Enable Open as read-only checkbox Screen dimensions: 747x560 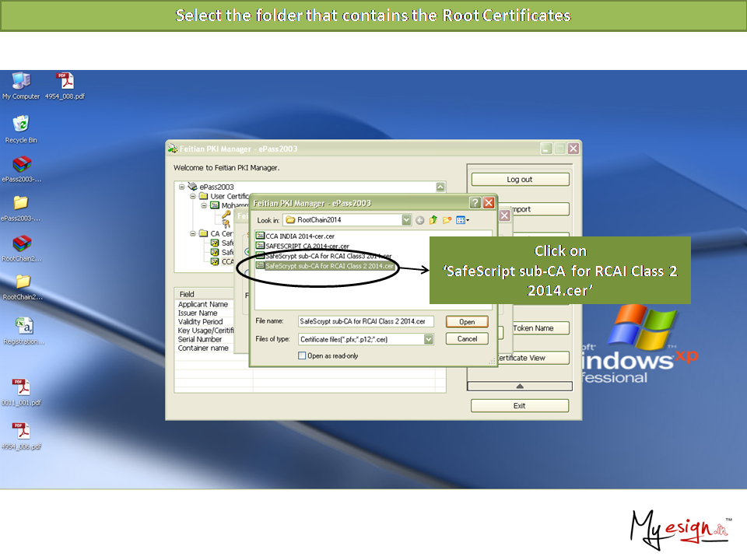pos(302,355)
